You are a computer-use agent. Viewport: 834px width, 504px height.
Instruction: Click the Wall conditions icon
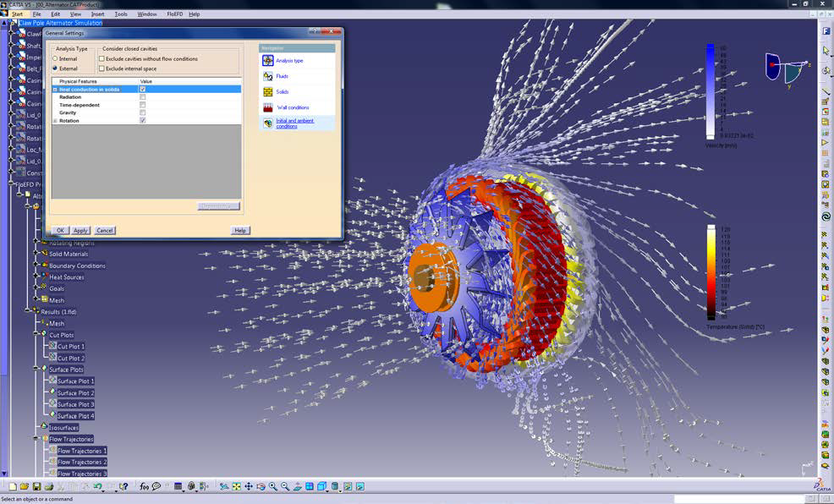268,107
